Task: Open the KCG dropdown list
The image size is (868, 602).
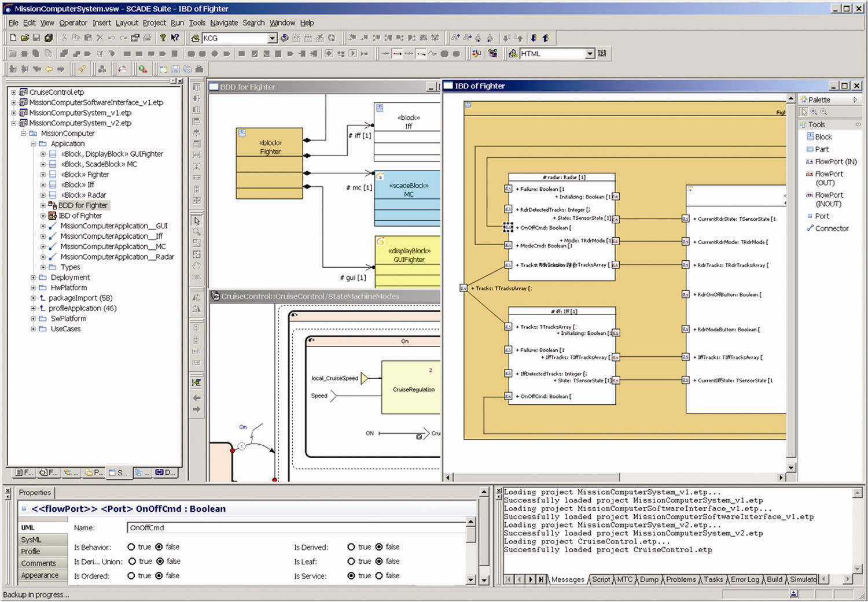Action: [272, 38]
